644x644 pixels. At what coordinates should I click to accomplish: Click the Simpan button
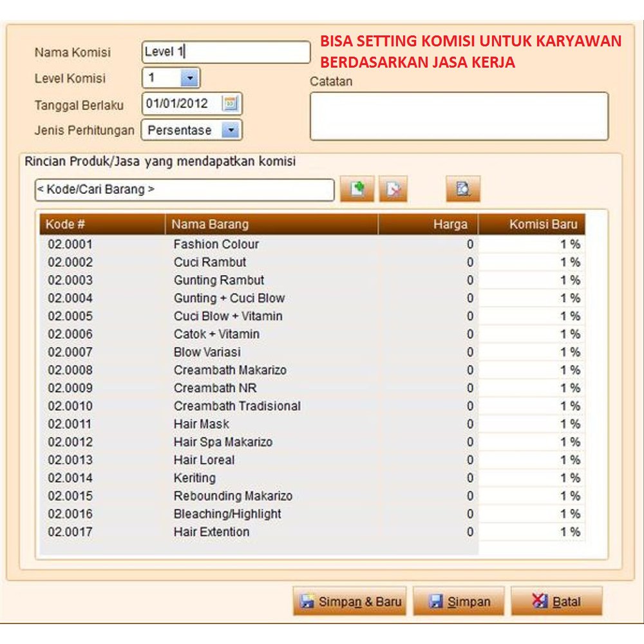tap(460, 601)
